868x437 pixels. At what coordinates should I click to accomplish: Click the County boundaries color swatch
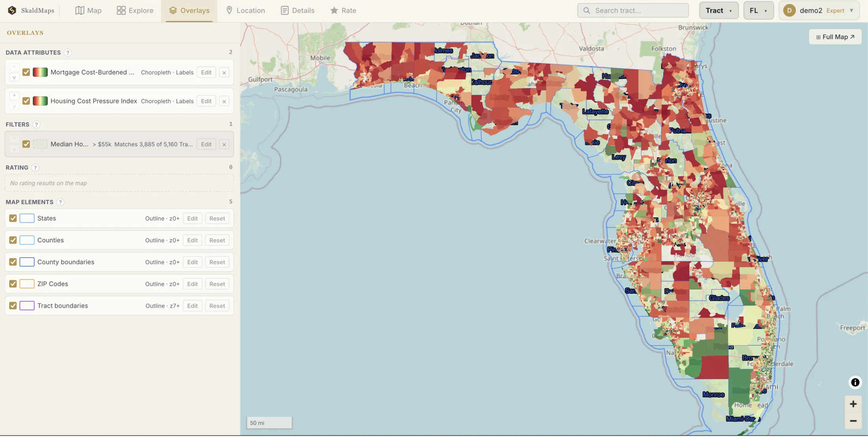click(27, 262)
